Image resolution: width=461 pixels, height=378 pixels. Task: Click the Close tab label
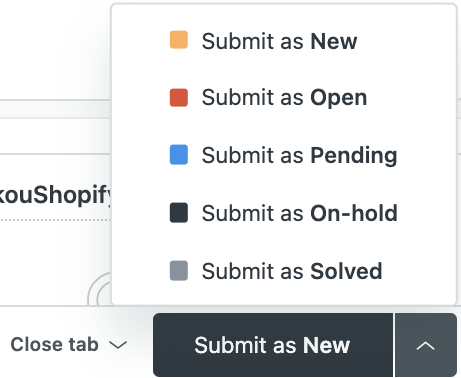coord(54,344)
